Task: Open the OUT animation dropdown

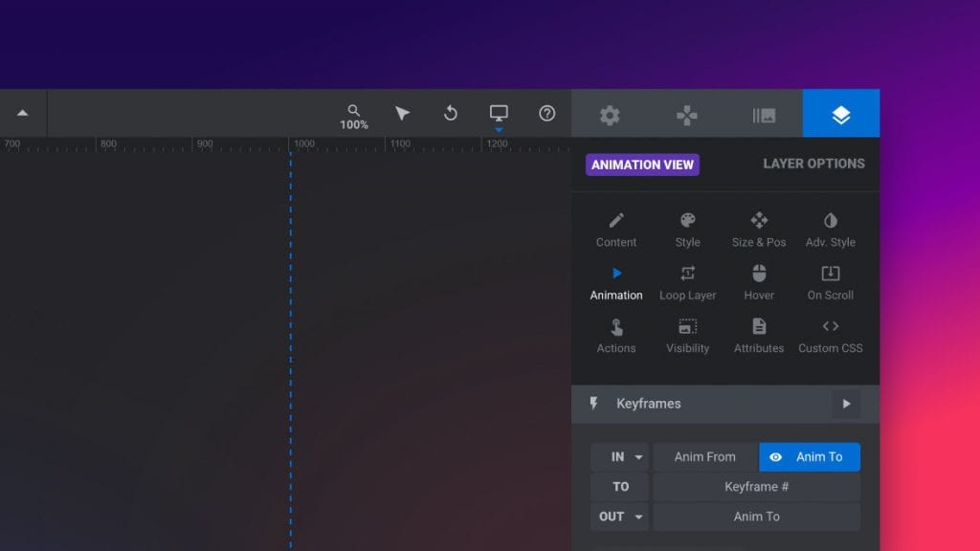Action: [620, 517]
